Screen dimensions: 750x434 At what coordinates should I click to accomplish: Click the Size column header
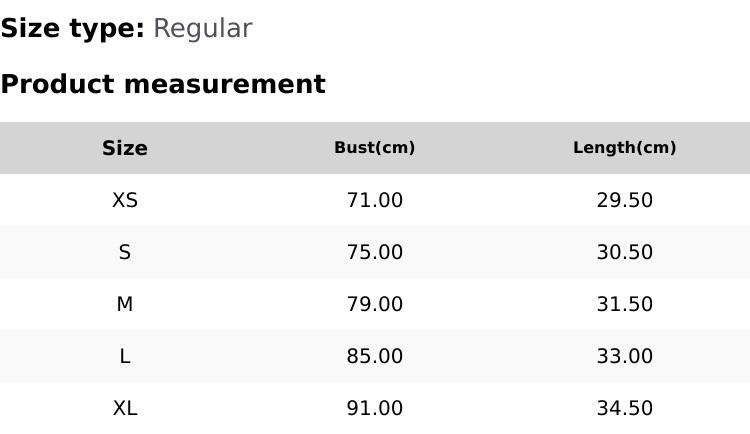click(125, 148)
